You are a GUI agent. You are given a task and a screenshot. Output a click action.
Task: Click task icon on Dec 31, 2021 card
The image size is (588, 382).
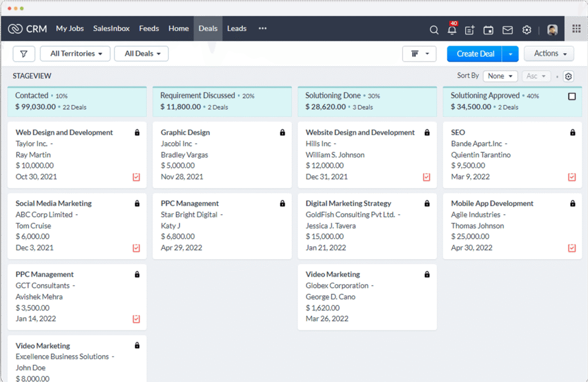pos(427,177)
